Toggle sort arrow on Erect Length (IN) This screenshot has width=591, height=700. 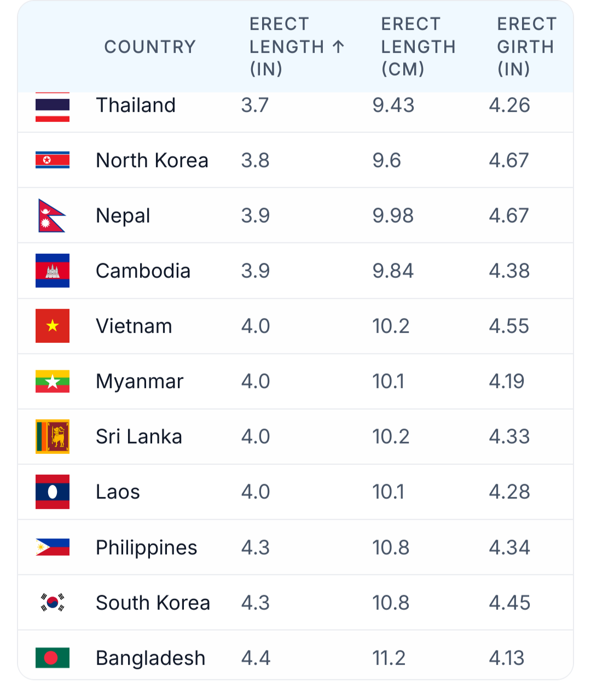(x=338, y=46)
